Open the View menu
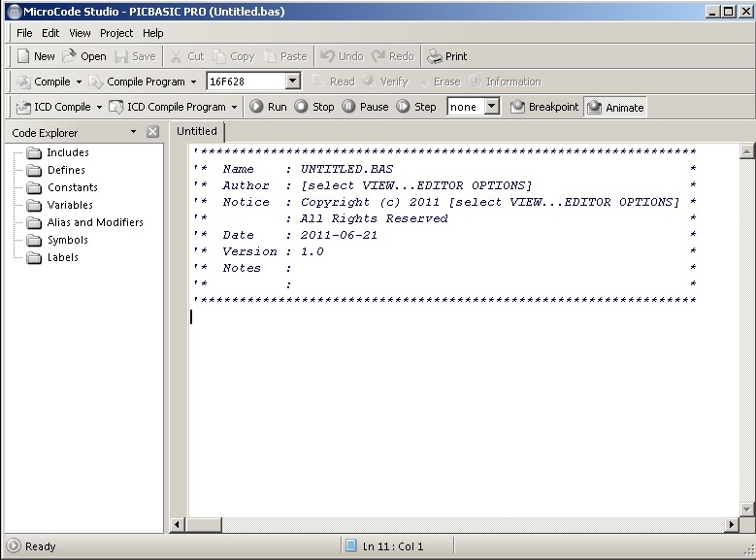The image size is (756, 560). click(x=80, y=33)
